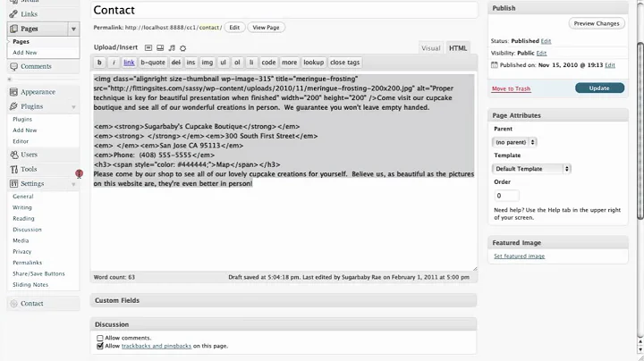Switch to the Visual editor tab
The height and width of the screenshot is (361, 644).
(431, 48)
